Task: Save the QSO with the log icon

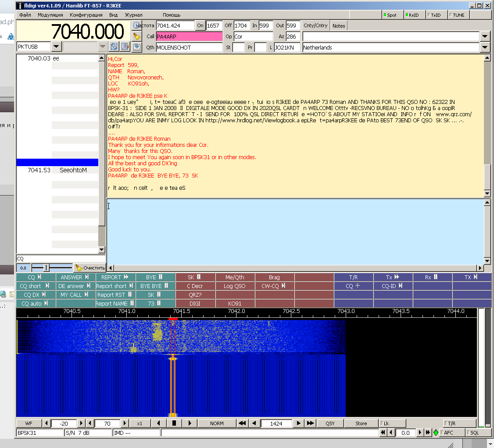Action: 136,47
